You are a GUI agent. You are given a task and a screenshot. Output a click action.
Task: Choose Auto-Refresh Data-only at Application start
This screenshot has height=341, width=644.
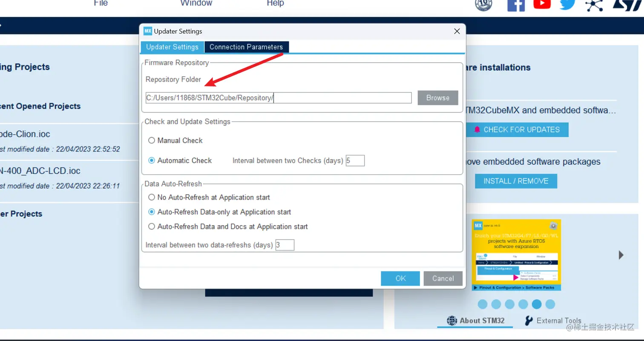click(x=152, y=212)
